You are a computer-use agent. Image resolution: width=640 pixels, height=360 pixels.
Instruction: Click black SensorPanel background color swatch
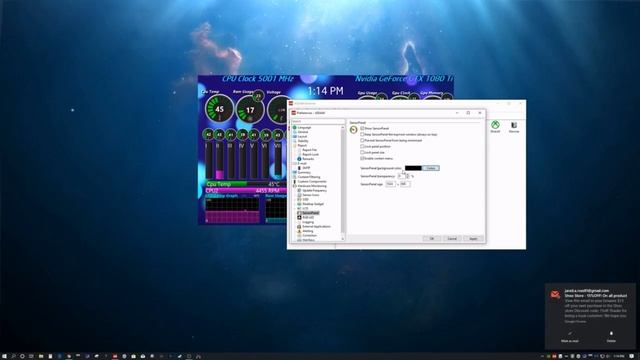click(x=413, y=168)
